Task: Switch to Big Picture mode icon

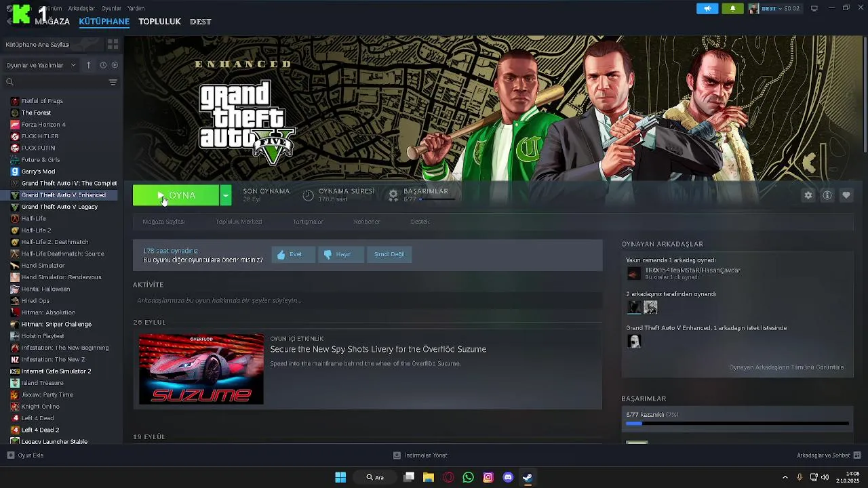Action: pos(814,8)
